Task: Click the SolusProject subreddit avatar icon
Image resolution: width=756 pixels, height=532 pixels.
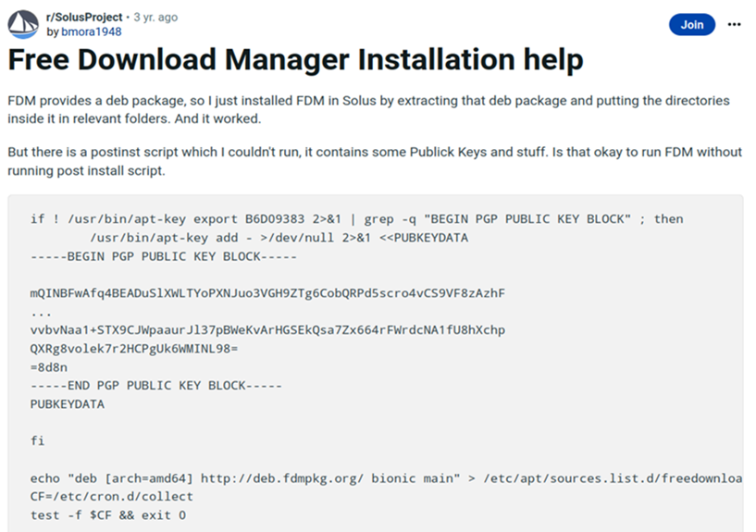Action: pyautogui.click(x=23, y=24)
